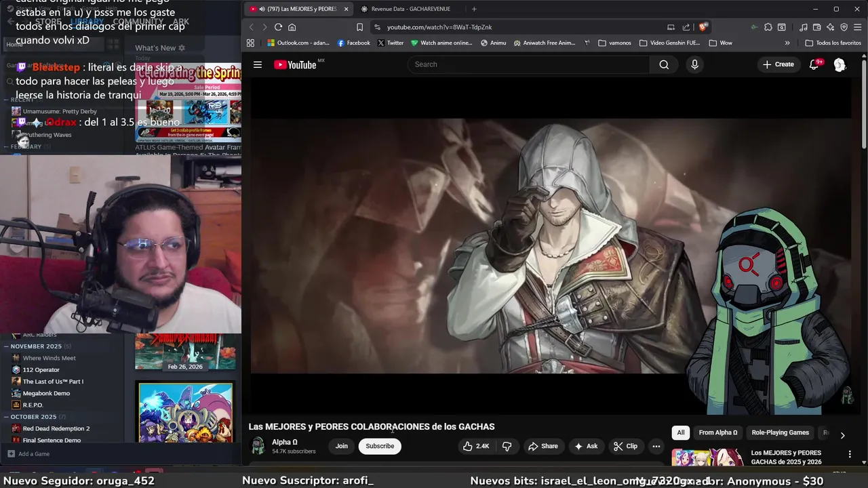Go back in browser history
The height and width of the screenshot is (488, 868).
point(251,27)
